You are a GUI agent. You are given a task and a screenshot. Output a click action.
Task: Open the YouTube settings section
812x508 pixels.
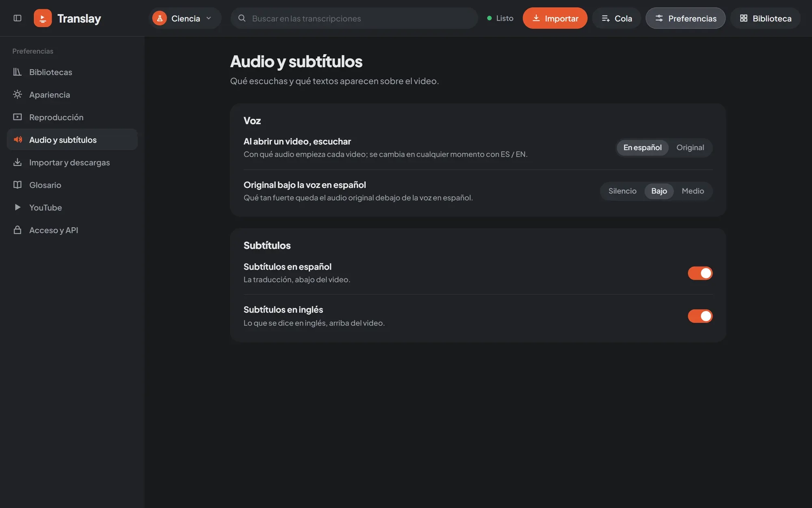point(72,208)
